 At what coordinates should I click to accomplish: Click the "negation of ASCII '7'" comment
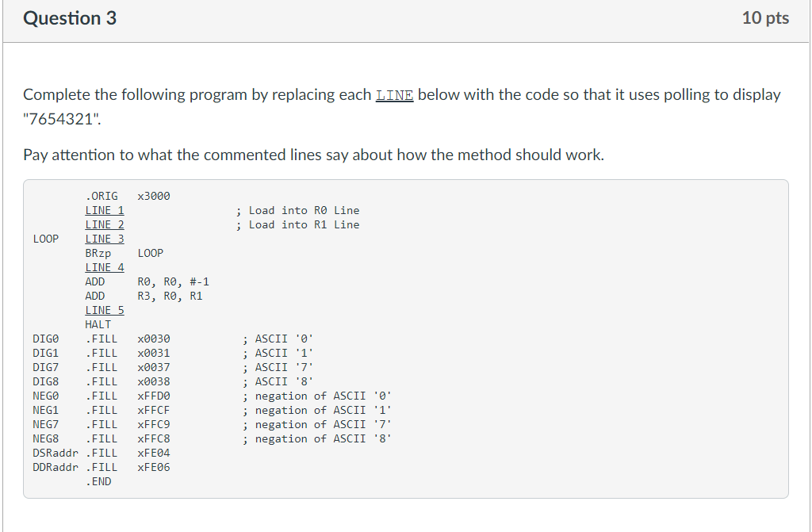click(x=317, y=425)
